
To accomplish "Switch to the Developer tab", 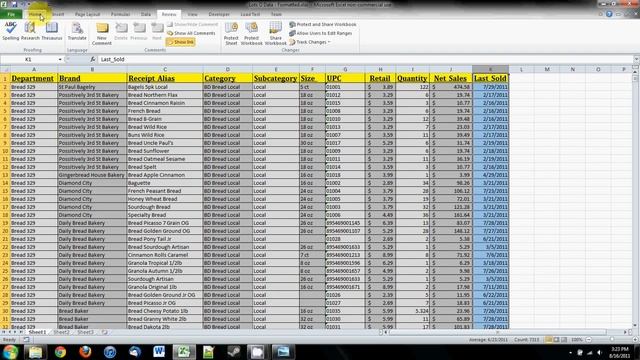I will (x=219, y=14).
